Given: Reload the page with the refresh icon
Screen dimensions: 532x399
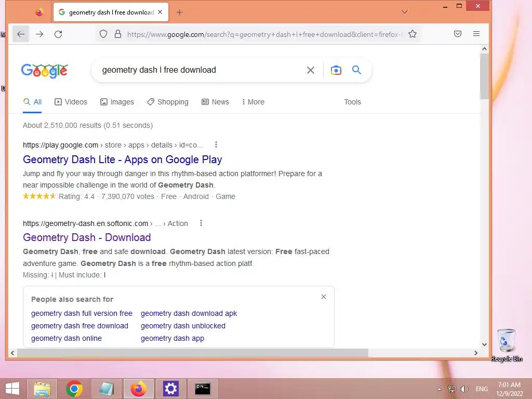Looking at the screenshot, I should (58, 34).
